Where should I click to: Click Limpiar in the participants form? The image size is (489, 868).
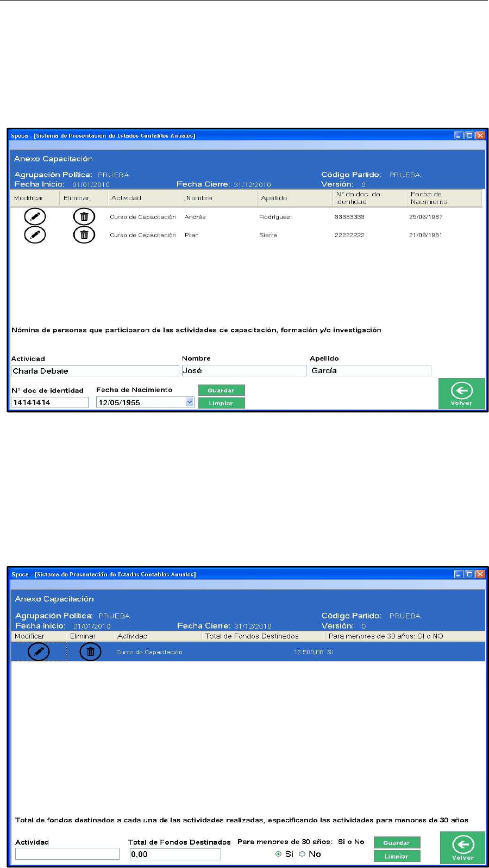[221, 403]
